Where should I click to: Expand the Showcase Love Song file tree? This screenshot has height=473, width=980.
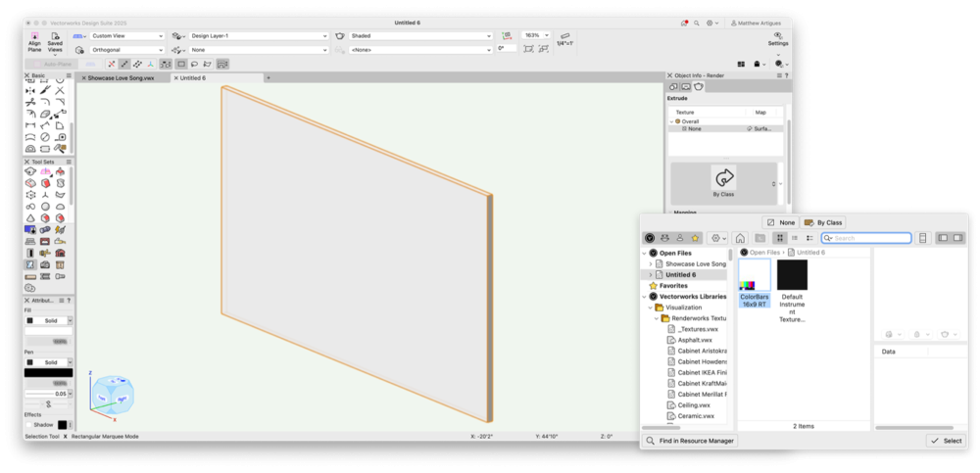point(651,264)
